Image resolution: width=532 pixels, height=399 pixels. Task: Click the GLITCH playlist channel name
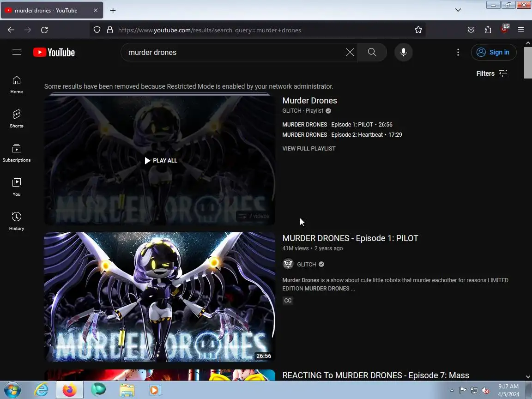(292, 111)
